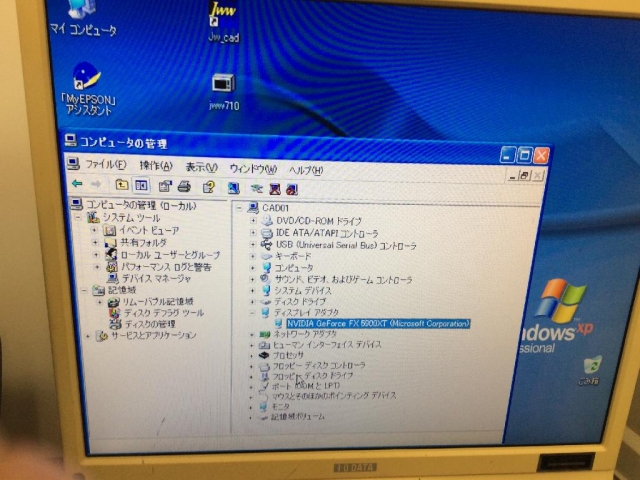Select 記憶域 in the left tree

pos(122,290)
